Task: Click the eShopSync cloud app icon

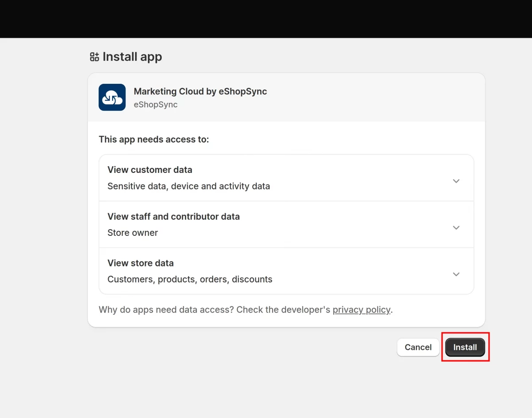Action: [112, 97]
